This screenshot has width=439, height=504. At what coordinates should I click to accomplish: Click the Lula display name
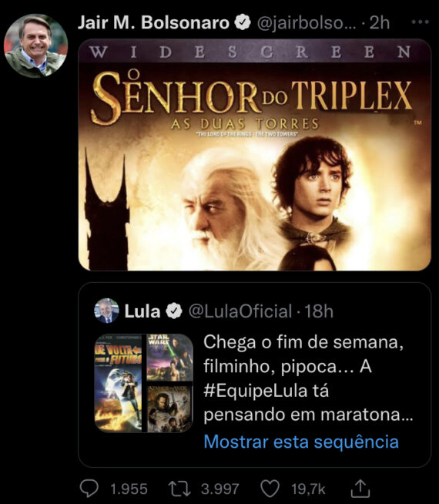(142, 311)
